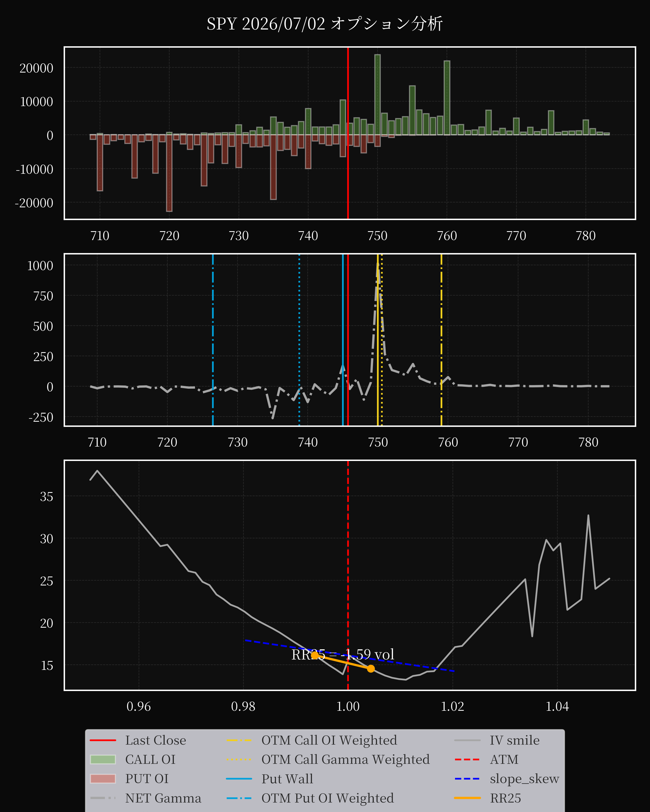650x812 pixels.
Task: Click the 'RR25 = -1.59 vol' annotation
Action: tap(343, 654)
